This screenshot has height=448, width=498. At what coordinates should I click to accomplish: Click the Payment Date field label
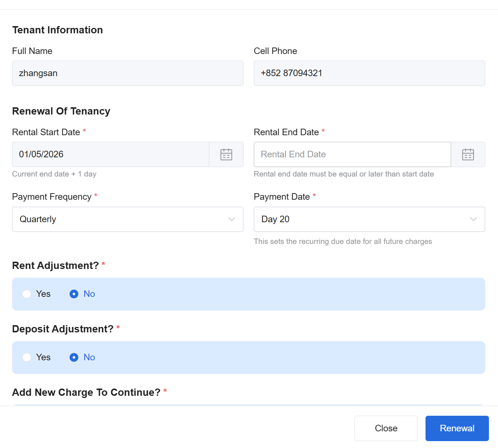282,197
